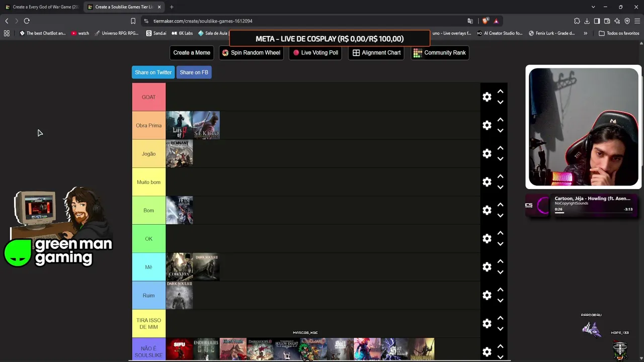This screenshot has width=644, height=362.
Task: Move GOAT tier up with arrow
Action: tap(500, 92)
